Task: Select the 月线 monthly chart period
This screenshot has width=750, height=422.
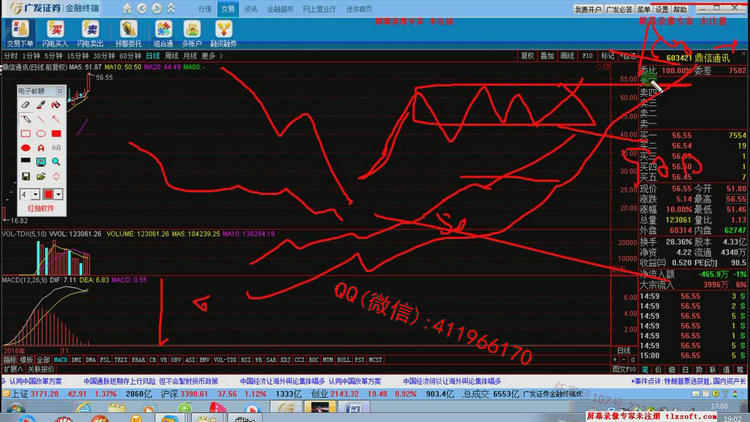Action: (x=190, y=56)
